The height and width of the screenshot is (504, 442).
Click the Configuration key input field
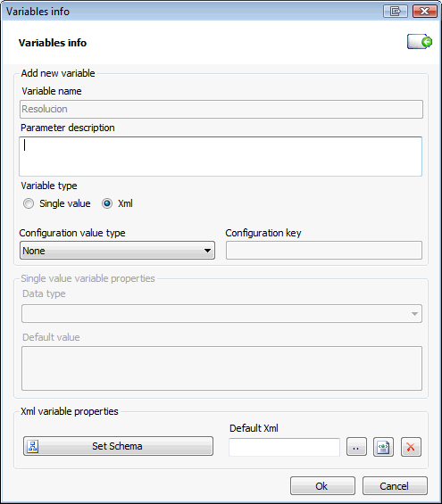pyautogui.click(x=324, y=251)
